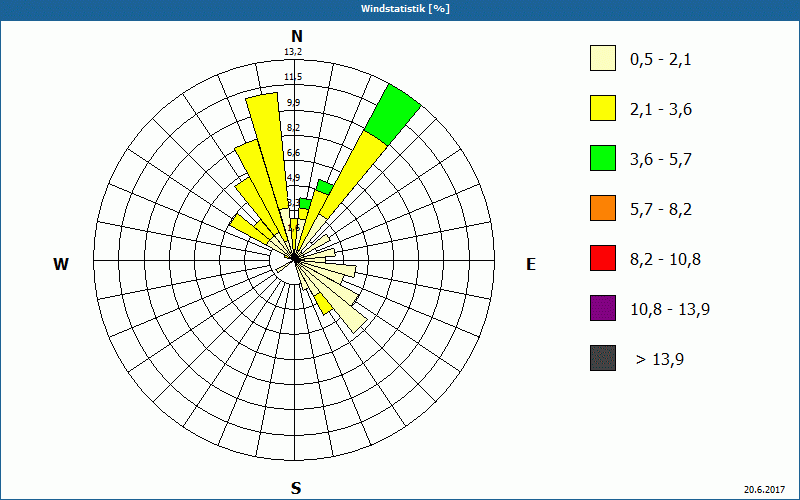Click the red 8,2 - 10,8 legend swatch

pos(603,258)
